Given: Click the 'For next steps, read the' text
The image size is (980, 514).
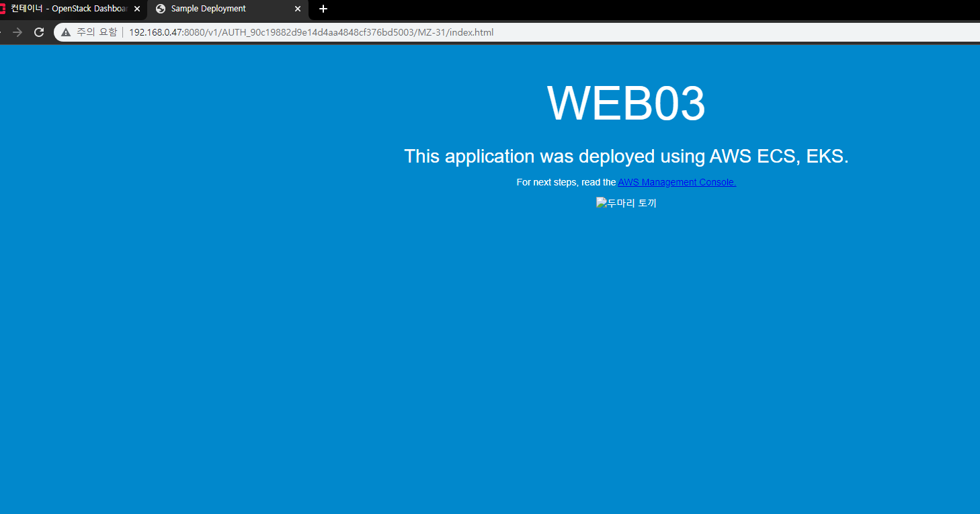Looking at the screenshot, I should coord(566,182).
